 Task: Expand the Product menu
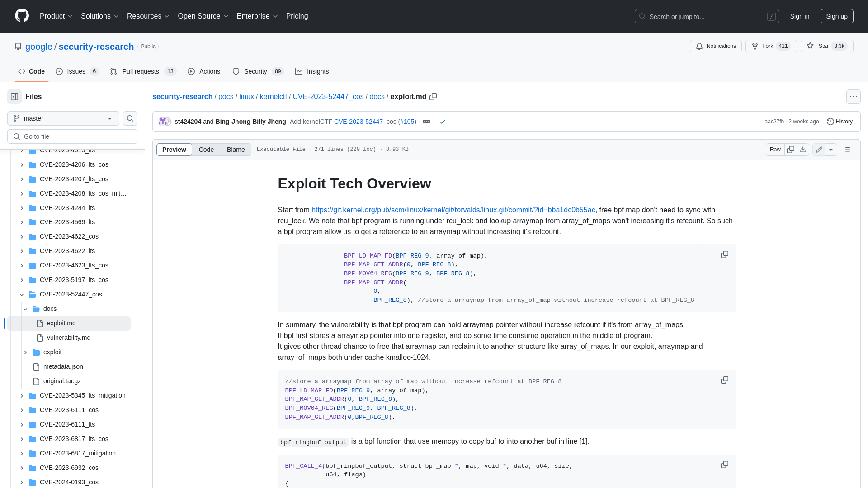click(x=56, y=16)
